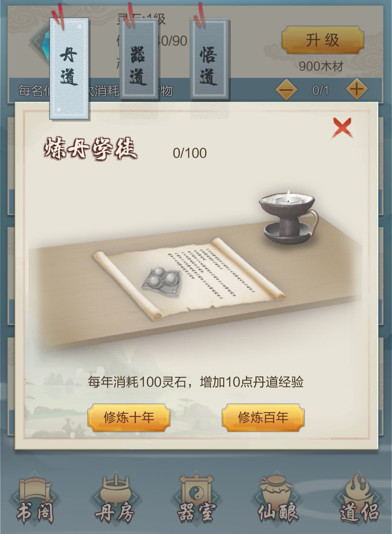Close the 炼丹学徒 panel with red X
Image resolution: width=392 pixels, height=534 pixels.
(342, 128)
